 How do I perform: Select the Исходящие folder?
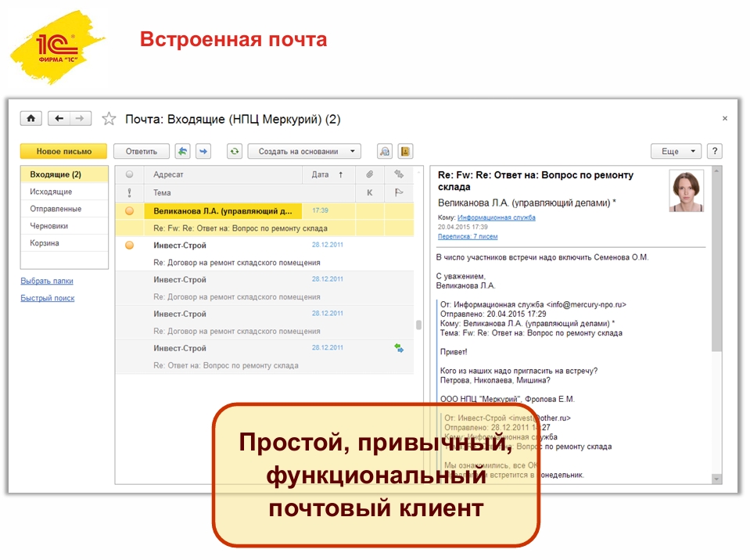[51, 192]
